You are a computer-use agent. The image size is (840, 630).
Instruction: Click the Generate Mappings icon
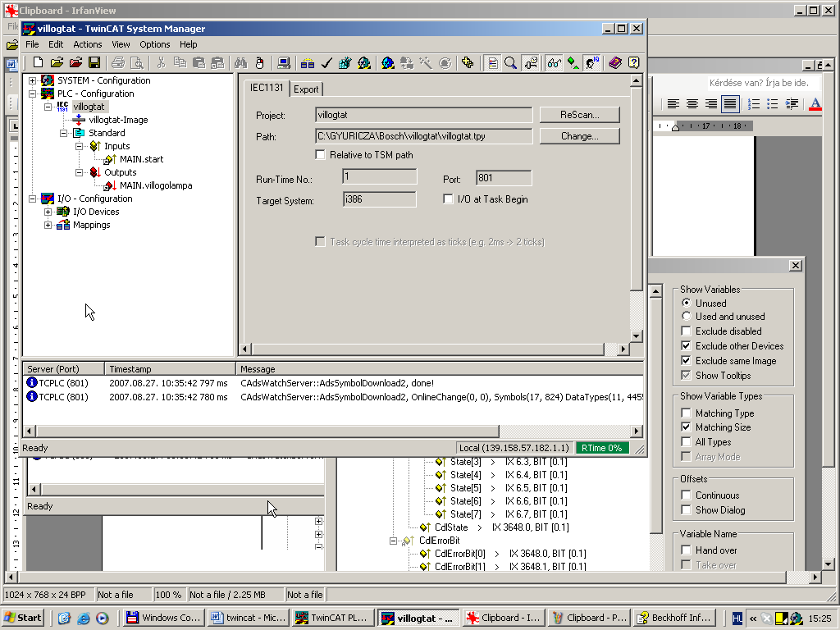click(x=308, y=63)
